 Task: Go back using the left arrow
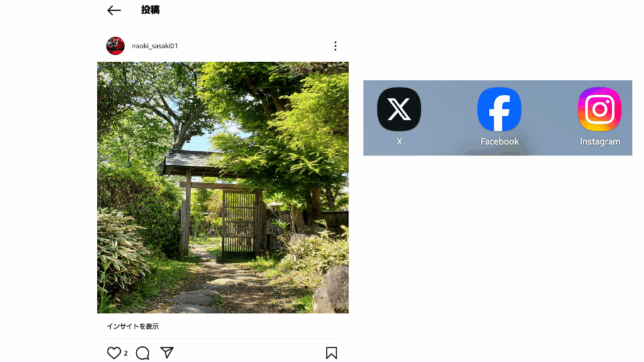pyautogui.click(x=114, y=10)
